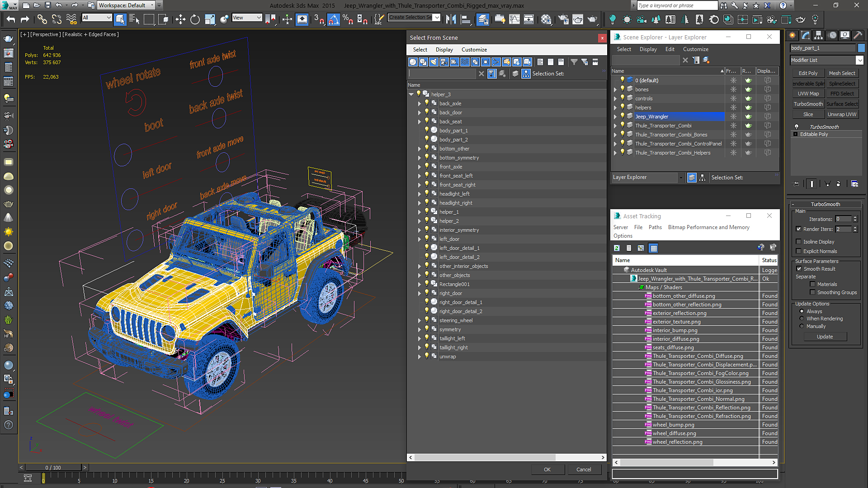
Task: Click the Undo arrow in main toolbar
Action: pos(11,19)
